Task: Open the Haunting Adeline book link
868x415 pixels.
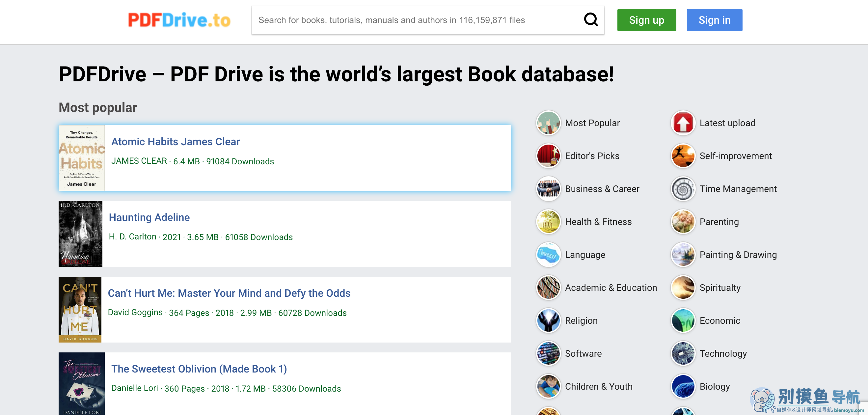Action: point(149,217)
